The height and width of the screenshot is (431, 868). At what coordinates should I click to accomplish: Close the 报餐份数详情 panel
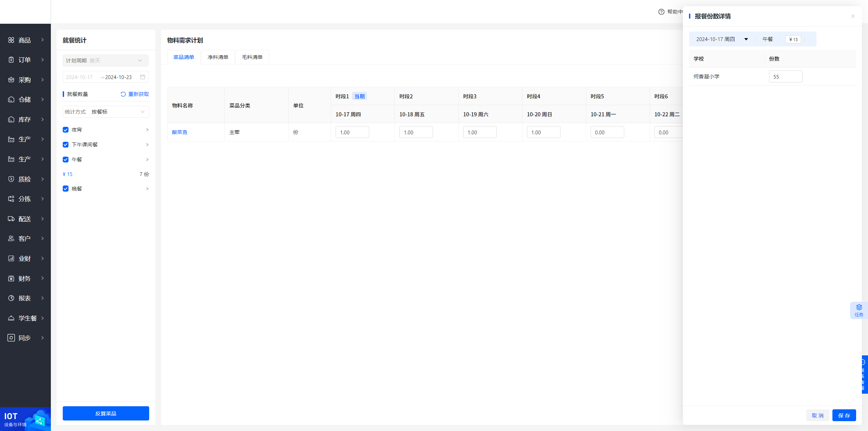click(x=853, y=16)
